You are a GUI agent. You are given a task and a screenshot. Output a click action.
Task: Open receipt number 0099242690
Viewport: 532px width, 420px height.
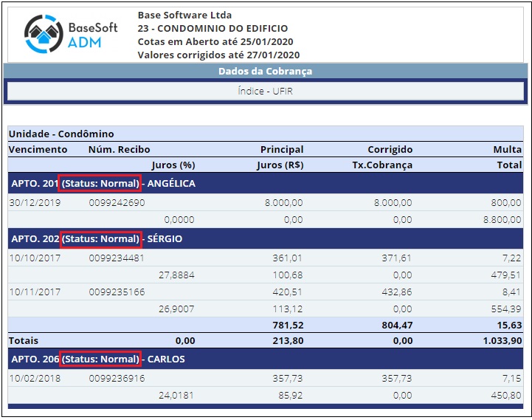pos(117,202)
